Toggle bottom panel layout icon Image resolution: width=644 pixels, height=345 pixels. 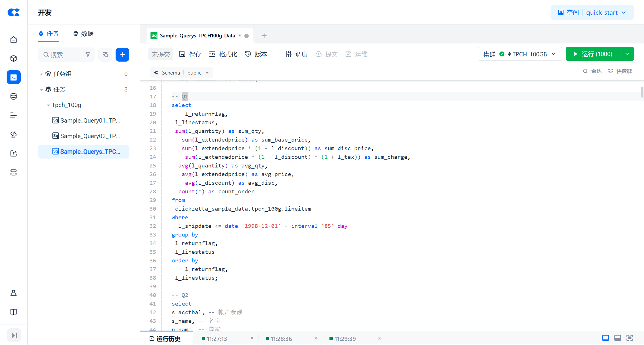tap(618, 338)
